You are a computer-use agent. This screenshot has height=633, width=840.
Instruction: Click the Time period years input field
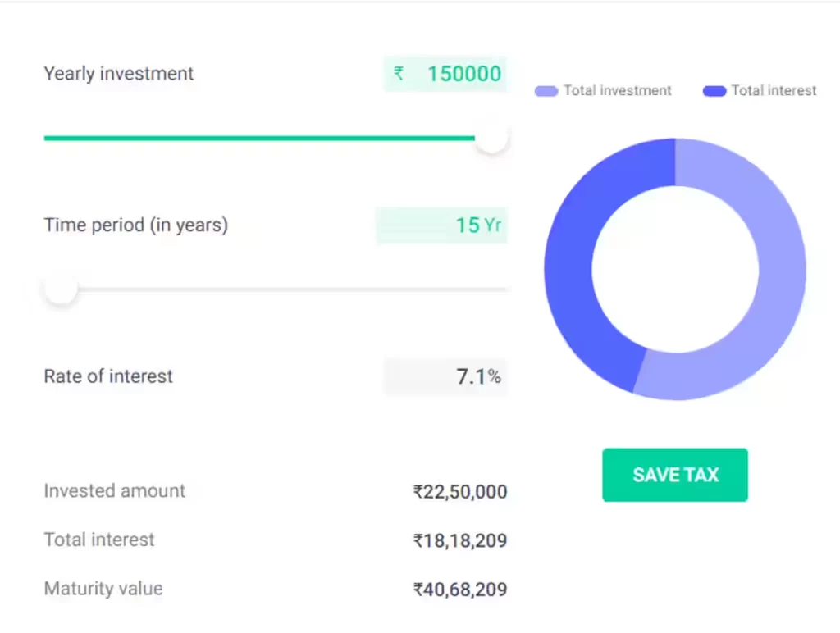[441, 225]
